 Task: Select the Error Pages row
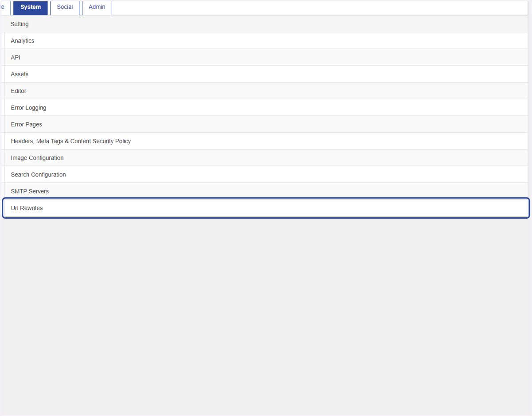click(266, 125)
